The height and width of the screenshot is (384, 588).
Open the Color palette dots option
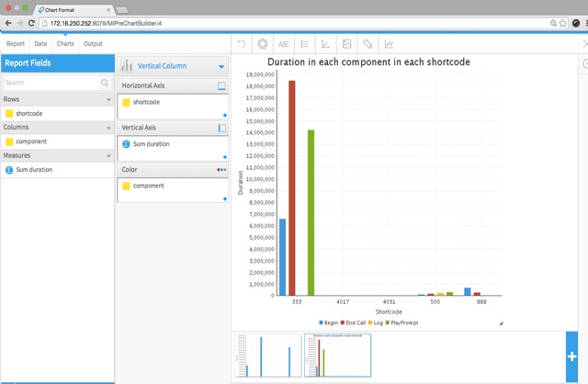pos(221,170)
